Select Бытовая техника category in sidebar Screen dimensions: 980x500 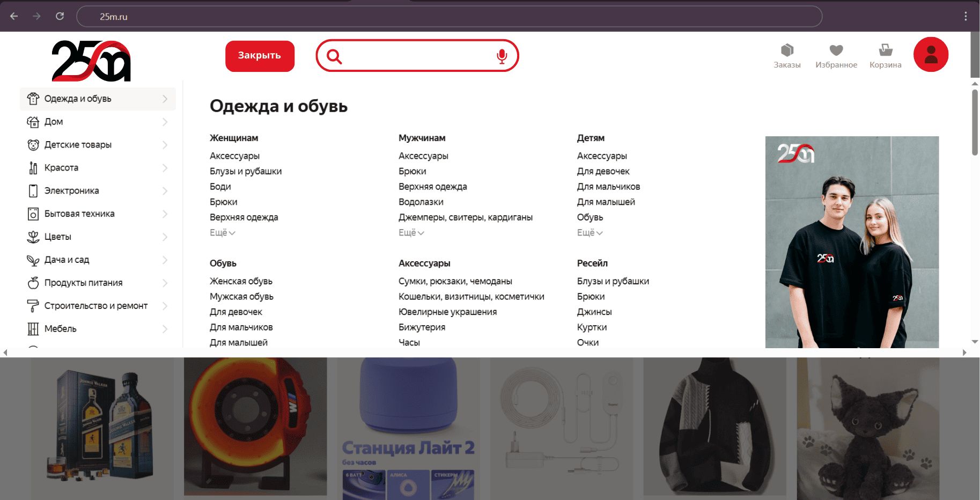[79, 214]
